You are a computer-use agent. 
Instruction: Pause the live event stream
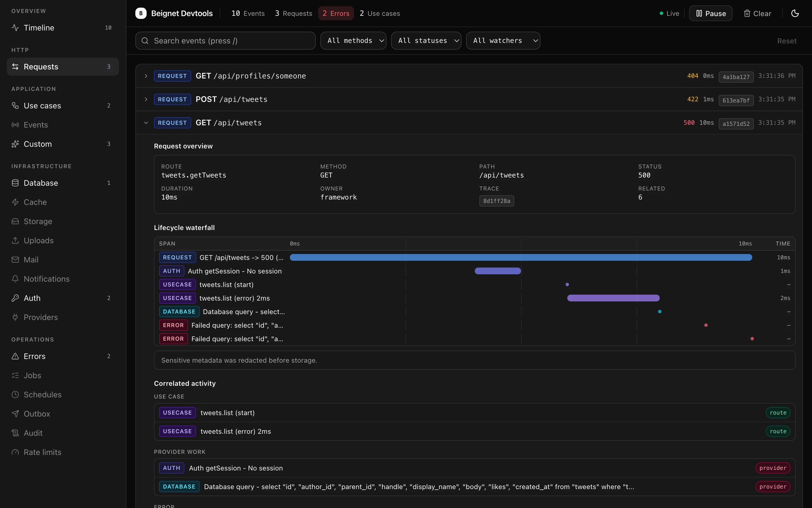(x=711, y=14)
